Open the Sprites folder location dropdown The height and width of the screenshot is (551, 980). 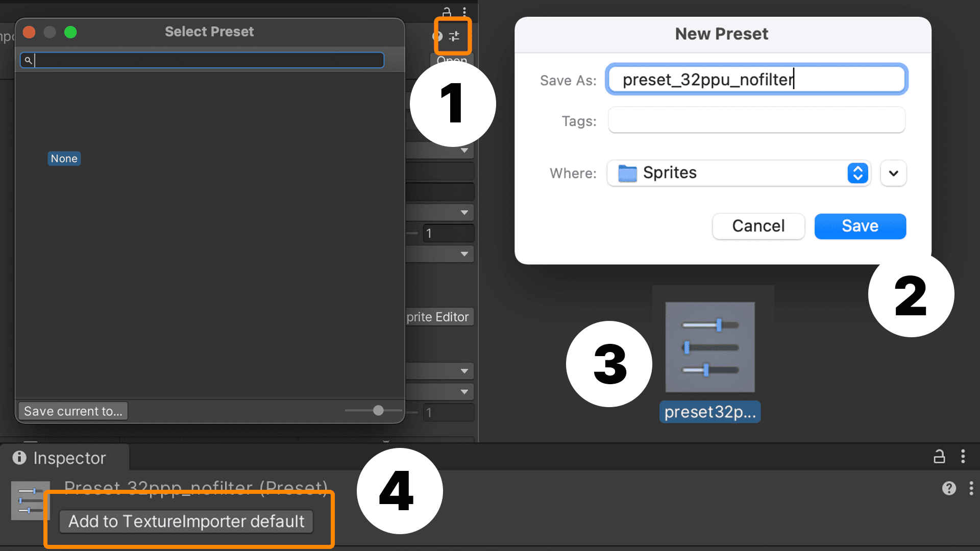(739, 173)
